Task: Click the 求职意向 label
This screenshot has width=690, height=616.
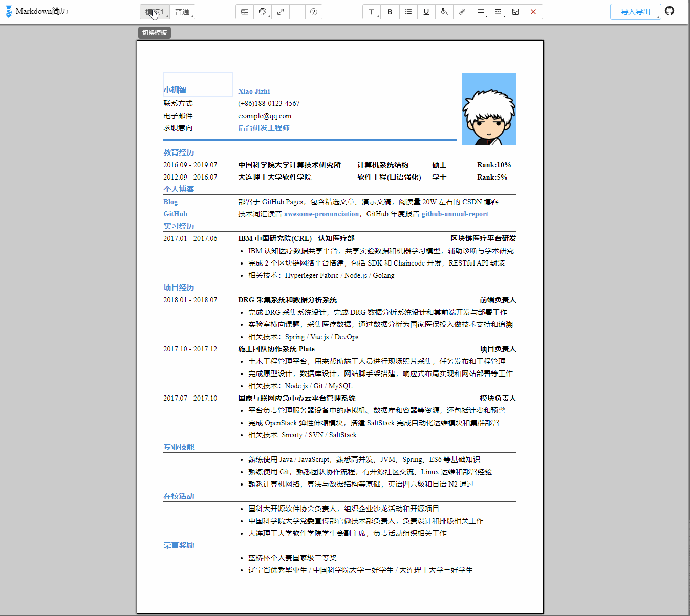Action: tap(178, 128)
